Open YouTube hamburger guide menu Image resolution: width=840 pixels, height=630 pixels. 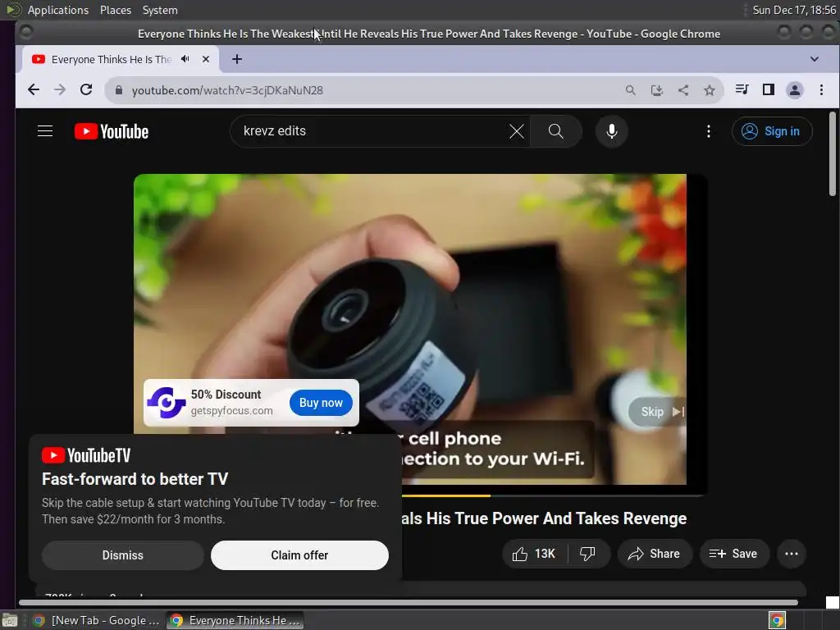coord(45,131)
